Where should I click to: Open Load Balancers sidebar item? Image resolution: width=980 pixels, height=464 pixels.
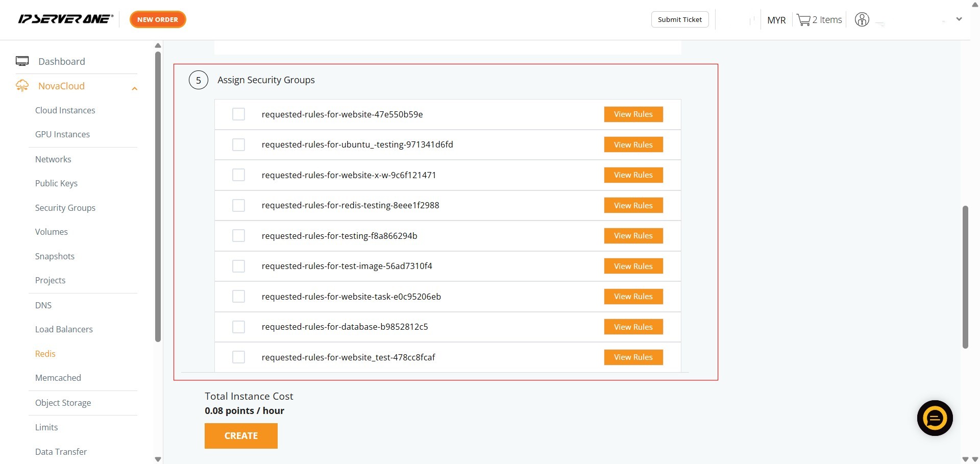[x=64, y=329]
